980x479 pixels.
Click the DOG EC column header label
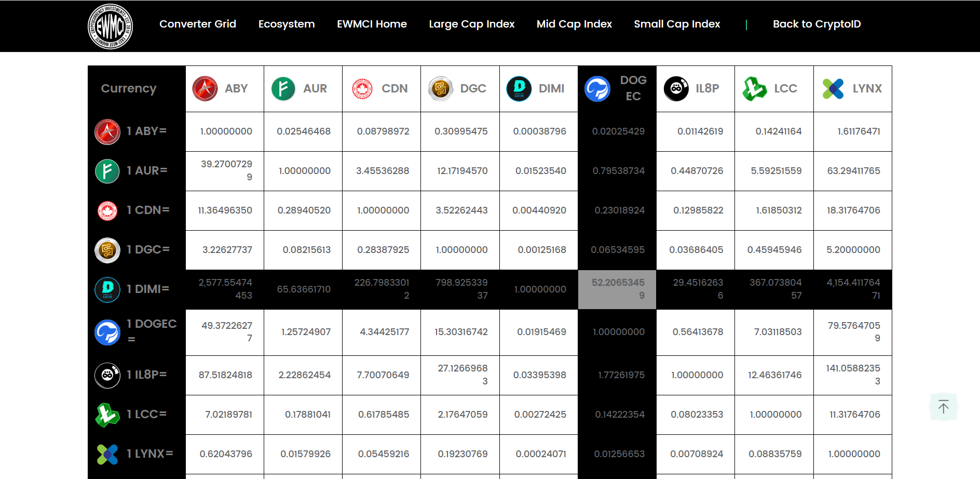click(633, 88)
